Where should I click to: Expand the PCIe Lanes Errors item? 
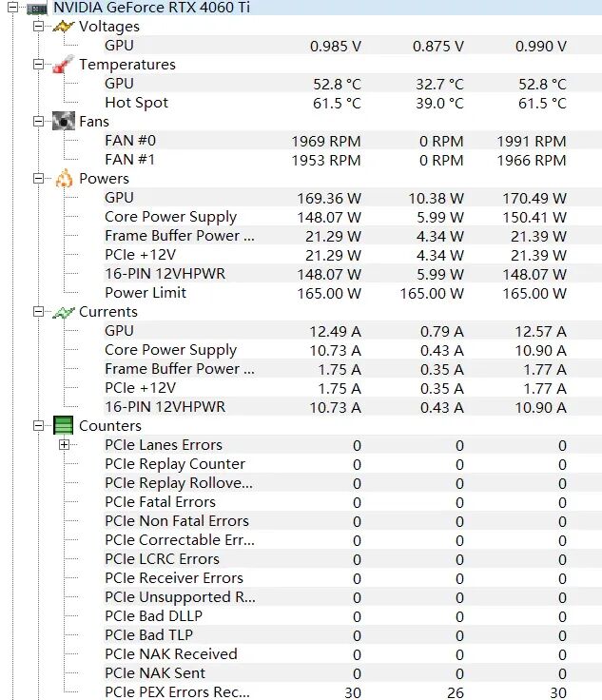[x=65, y=445]
